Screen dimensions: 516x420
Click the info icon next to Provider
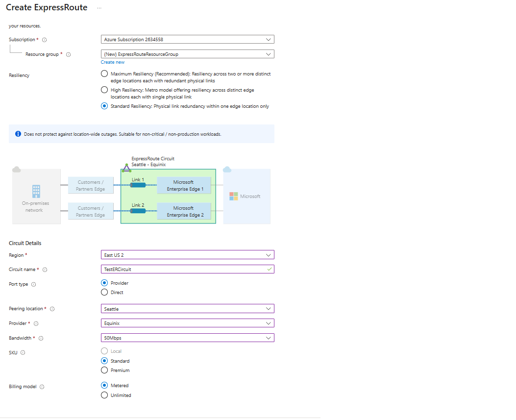click(x=36, y=323)
